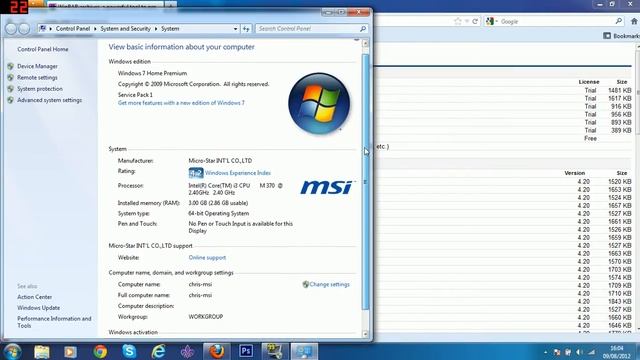640x360 pixels.
Task: Open Online support website link
Action: 207,258
